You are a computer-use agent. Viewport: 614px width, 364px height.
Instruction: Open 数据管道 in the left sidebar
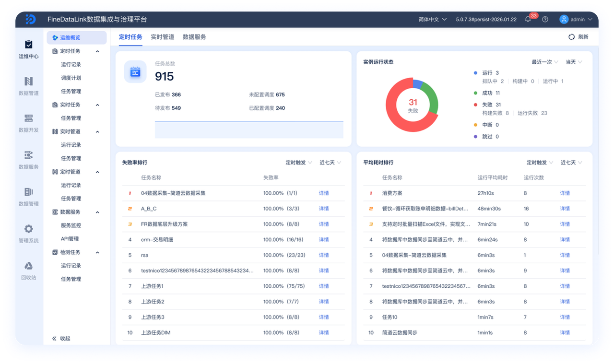coord(29,87)
